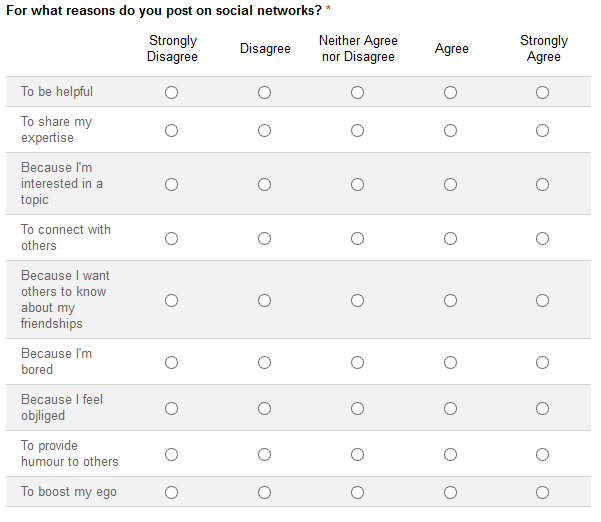Select Disagree for 'To boost my ego'
Viewport: 601px width, 522px height.
point(264,492)
